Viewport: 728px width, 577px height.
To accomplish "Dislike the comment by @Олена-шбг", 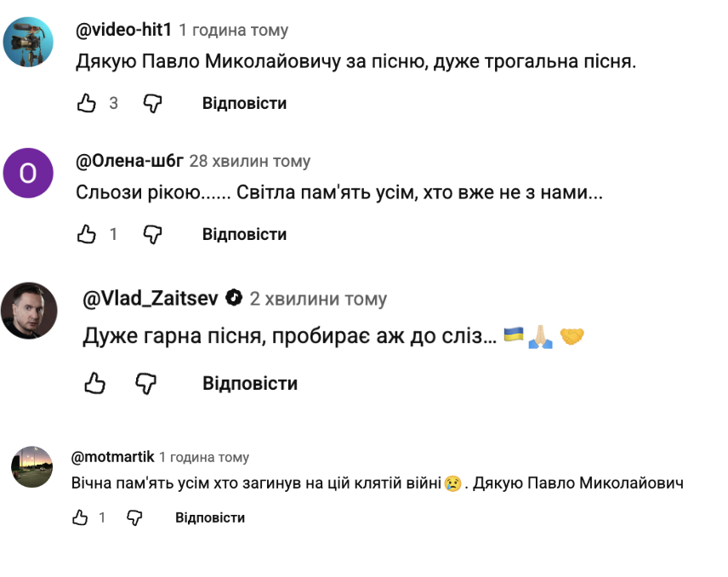I will coord(152,234).
